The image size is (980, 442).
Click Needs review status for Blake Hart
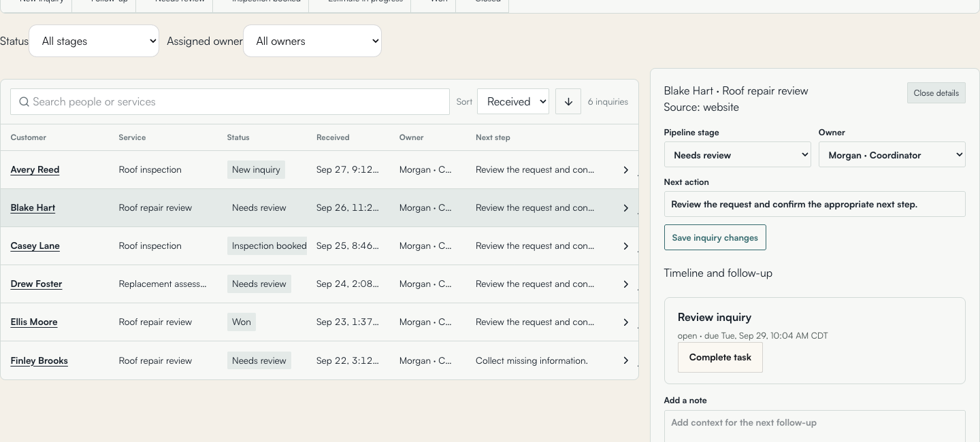pyautogui.click(x=259, y=208)
